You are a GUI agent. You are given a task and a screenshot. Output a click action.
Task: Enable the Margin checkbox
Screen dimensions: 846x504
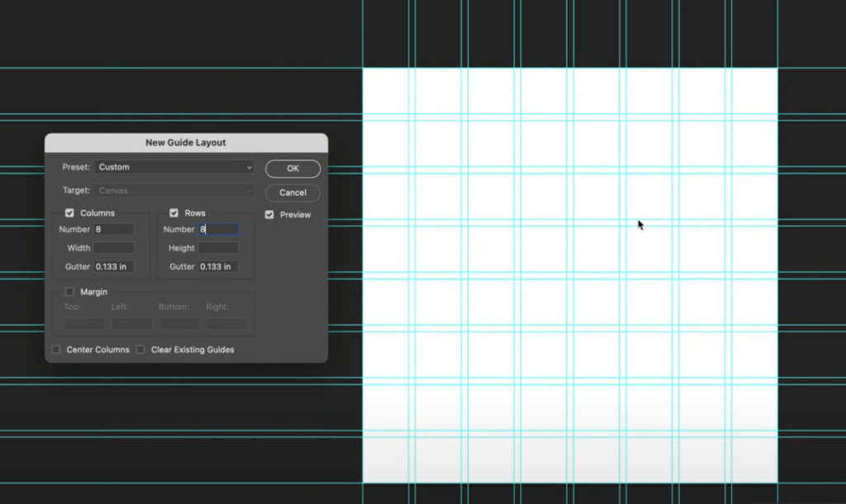click(70, 292)
